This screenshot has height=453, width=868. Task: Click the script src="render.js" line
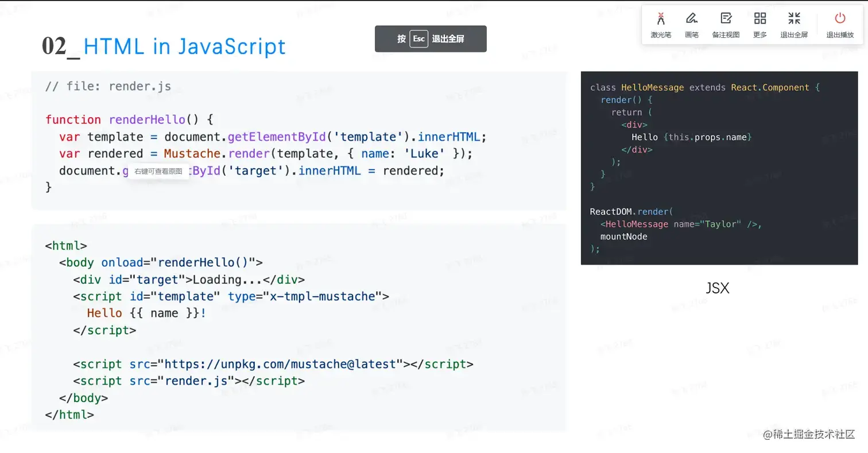pyautogui.click(x=189, y=381)
